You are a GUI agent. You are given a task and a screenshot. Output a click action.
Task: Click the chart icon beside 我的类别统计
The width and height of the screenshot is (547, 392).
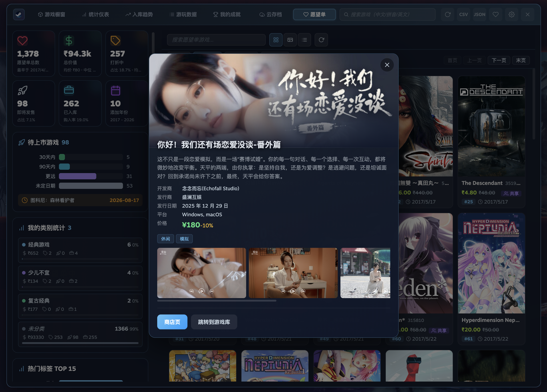pyautogui.click(x=22, y=228)
